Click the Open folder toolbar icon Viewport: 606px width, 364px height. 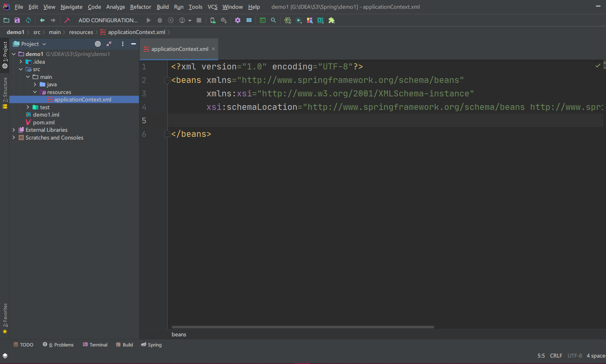click(x=6, y=20)
